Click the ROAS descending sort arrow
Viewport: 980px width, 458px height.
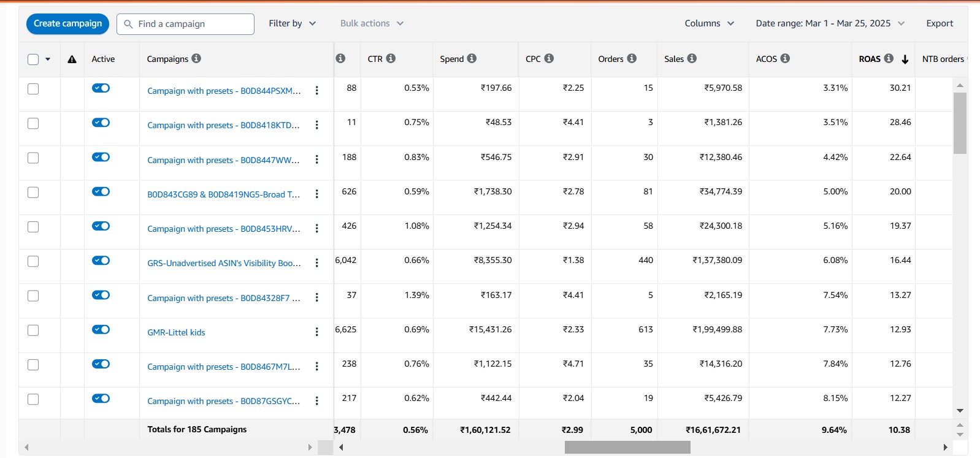pyautogui.click(x=905, y=59)
